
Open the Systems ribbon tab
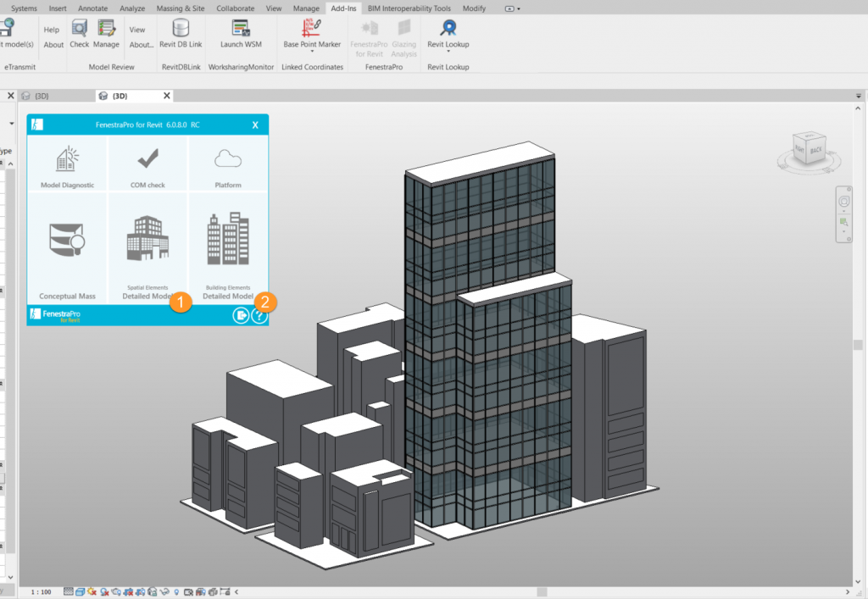24,8
